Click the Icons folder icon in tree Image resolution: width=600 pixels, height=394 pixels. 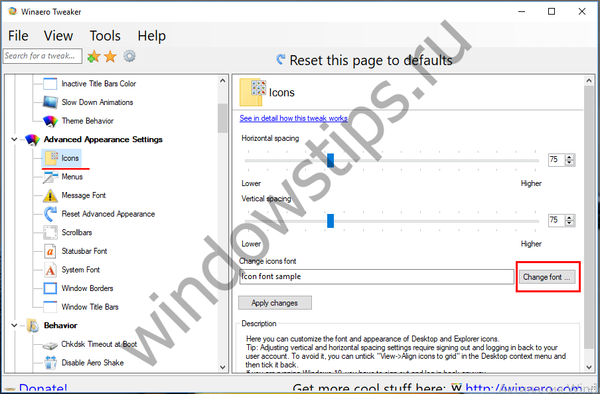click(x=51, y=158)
